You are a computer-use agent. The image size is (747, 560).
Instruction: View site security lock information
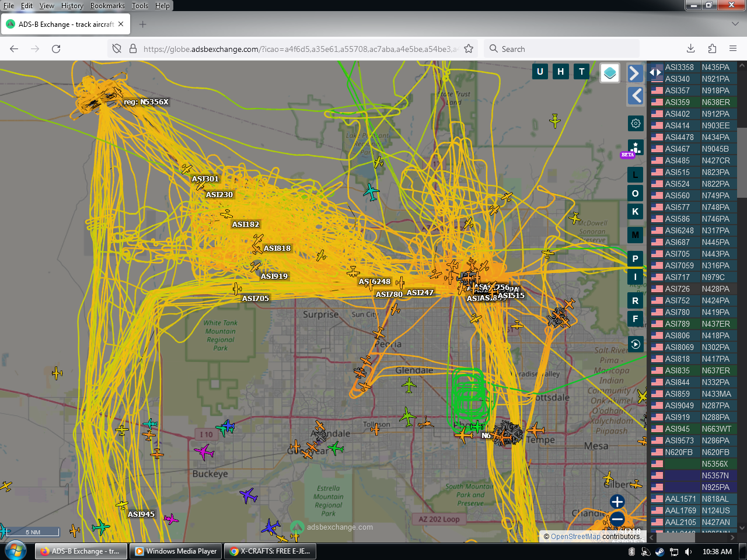click(x=133, y=49)
